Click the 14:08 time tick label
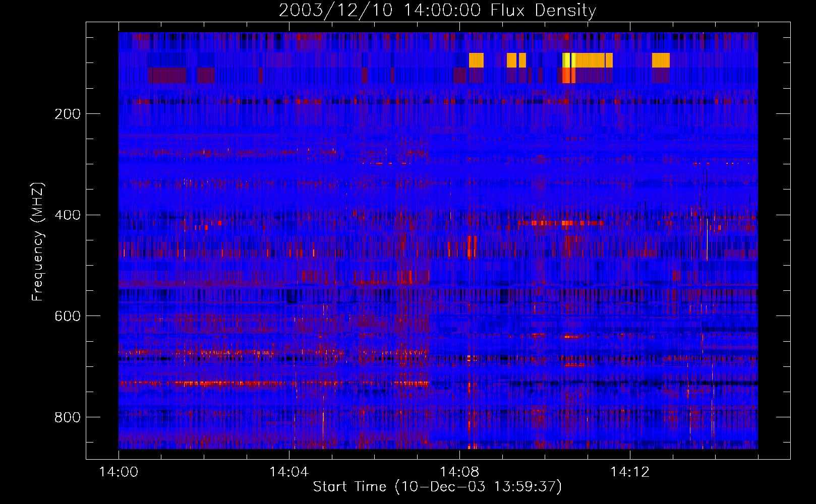This screenshot has width=816, height=504. point(459,472)
